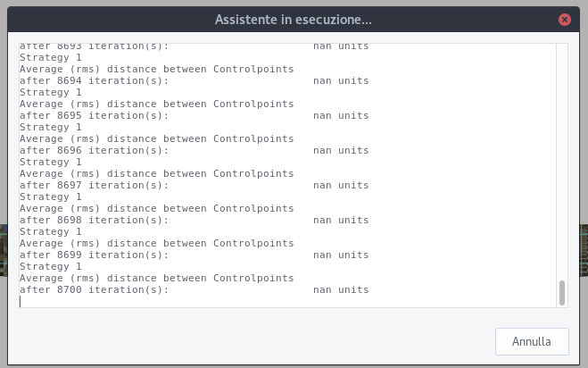Click the 'after 8693 iteration(s):' log line
The height and width of the screenshot is (368, 588).
point(94,46)
